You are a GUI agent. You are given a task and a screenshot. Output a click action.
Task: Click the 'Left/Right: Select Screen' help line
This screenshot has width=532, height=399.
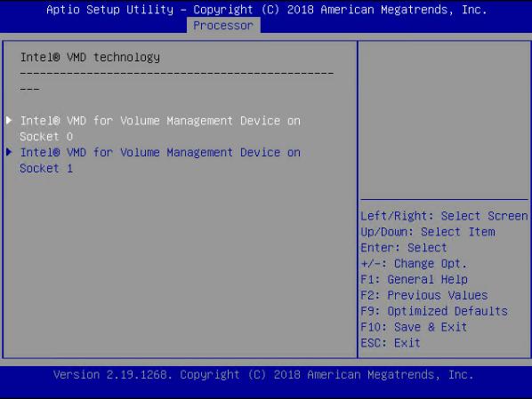click(x=444, y=216)
